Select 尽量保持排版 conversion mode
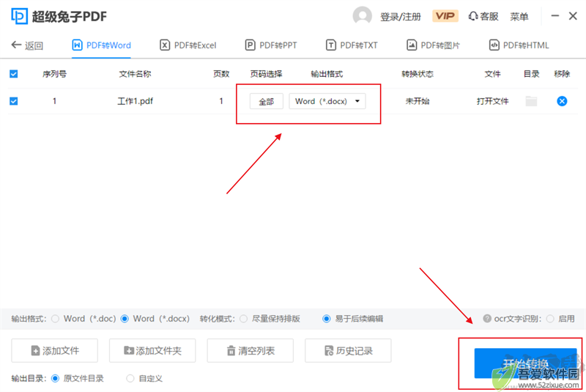Screen dimensions: 586x392 click(244, 319)
